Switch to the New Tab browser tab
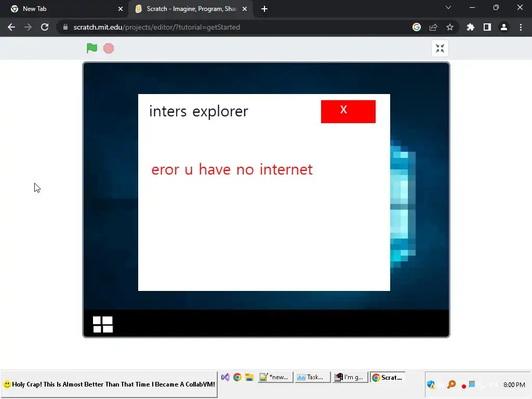The image size is (532, 399). click(64, 9)
